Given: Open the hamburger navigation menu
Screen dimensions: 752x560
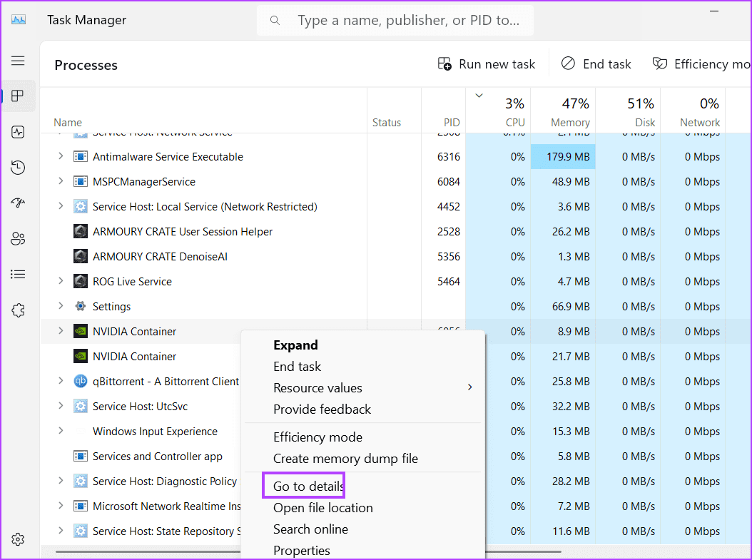Looking at the screenshot, I should tap(18, 61).
